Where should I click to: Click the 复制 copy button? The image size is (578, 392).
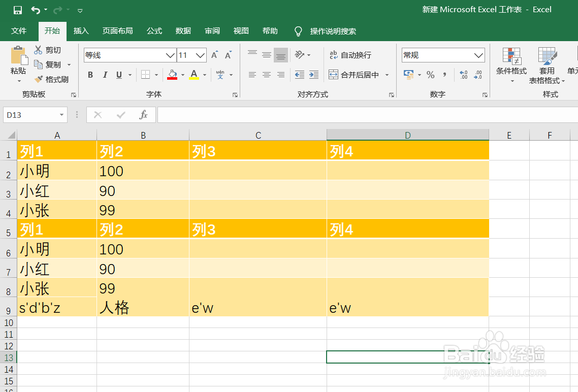click(48, 64)
